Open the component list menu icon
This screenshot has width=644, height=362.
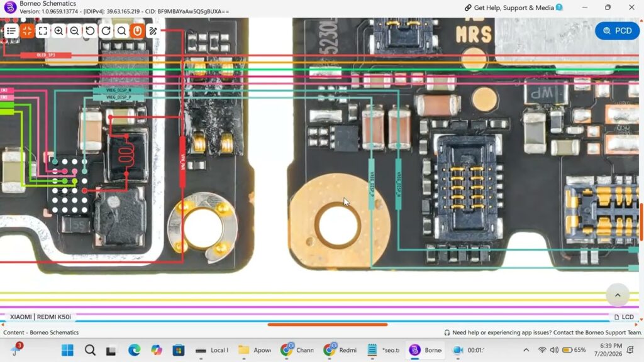click(x=11, y=31)
